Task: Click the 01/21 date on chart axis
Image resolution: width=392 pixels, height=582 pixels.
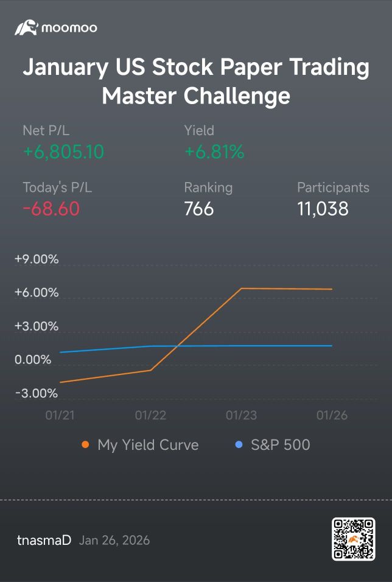Action: point(60,415)
